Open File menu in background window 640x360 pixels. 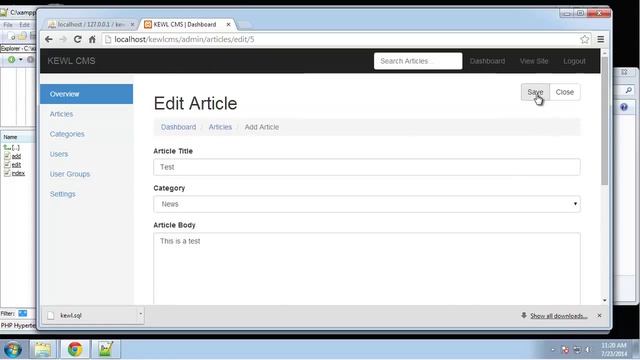[7, 25]
